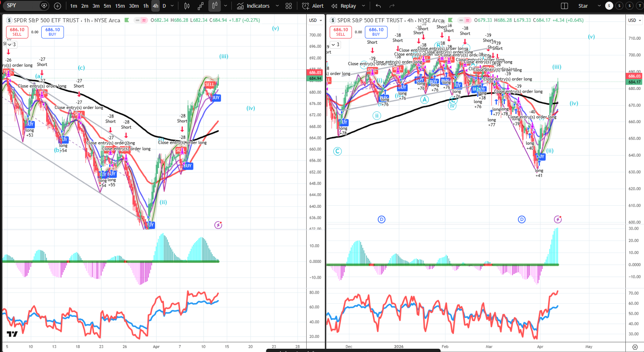Click the circled A wave label on 4h chart
This screenshot has height=352, width=644.
click(x=424, y=99)
